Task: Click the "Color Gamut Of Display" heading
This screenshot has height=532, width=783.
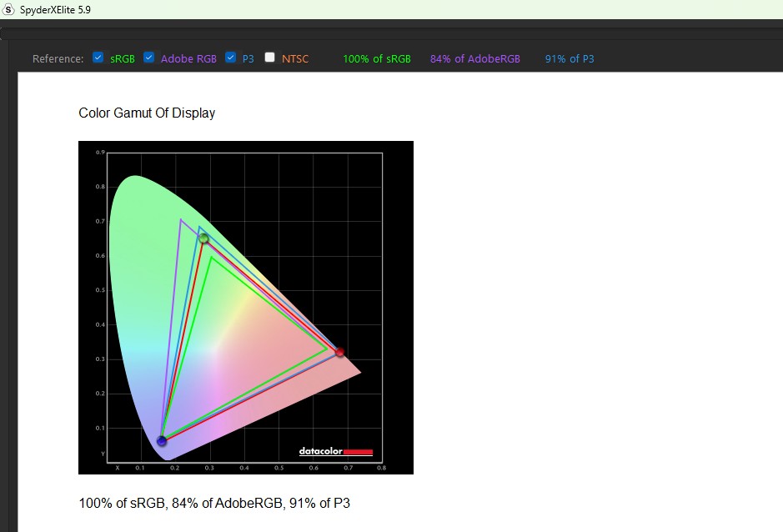Action: pos(147,113)
